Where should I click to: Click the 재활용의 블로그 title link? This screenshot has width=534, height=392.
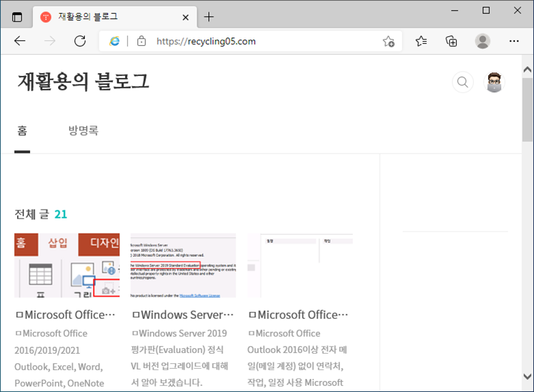coord(83,82)
